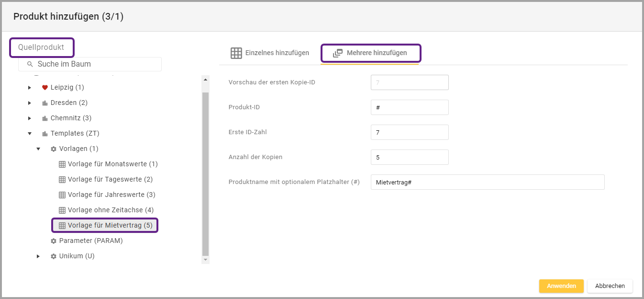Image resolution: width=644 pixels, height=299 pixels.
Task: Expand the Leipzig tree node
Action: click(x=30, y=88)
